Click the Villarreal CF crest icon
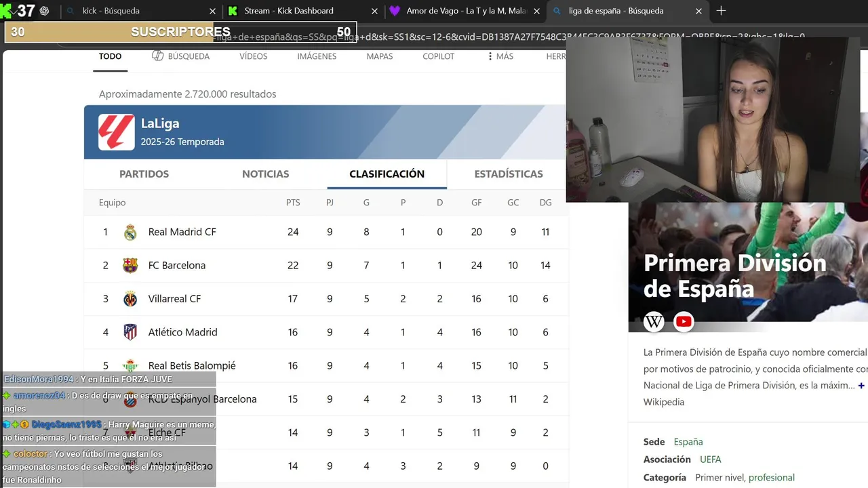 tap(130, 299)
